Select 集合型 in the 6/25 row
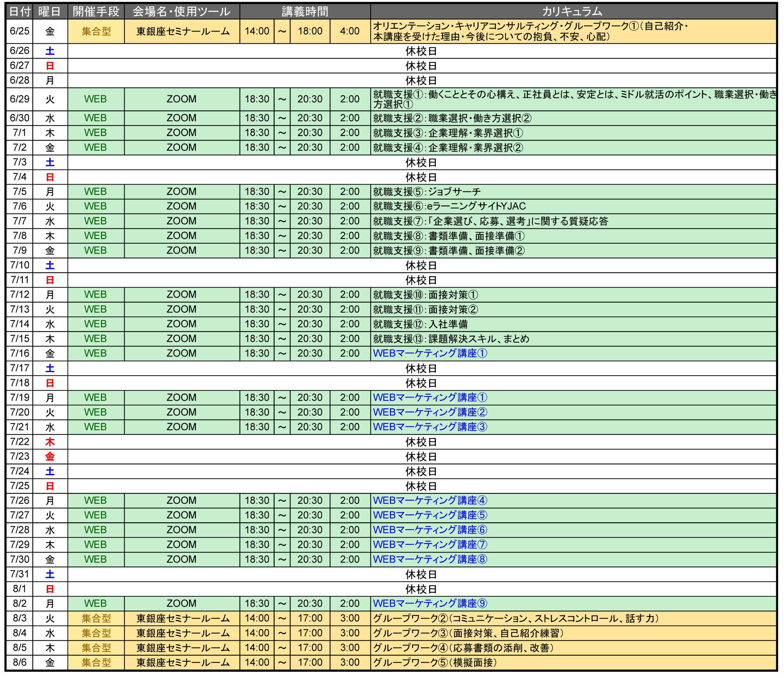This screenshot has width=784, height=678. (96, 31)
